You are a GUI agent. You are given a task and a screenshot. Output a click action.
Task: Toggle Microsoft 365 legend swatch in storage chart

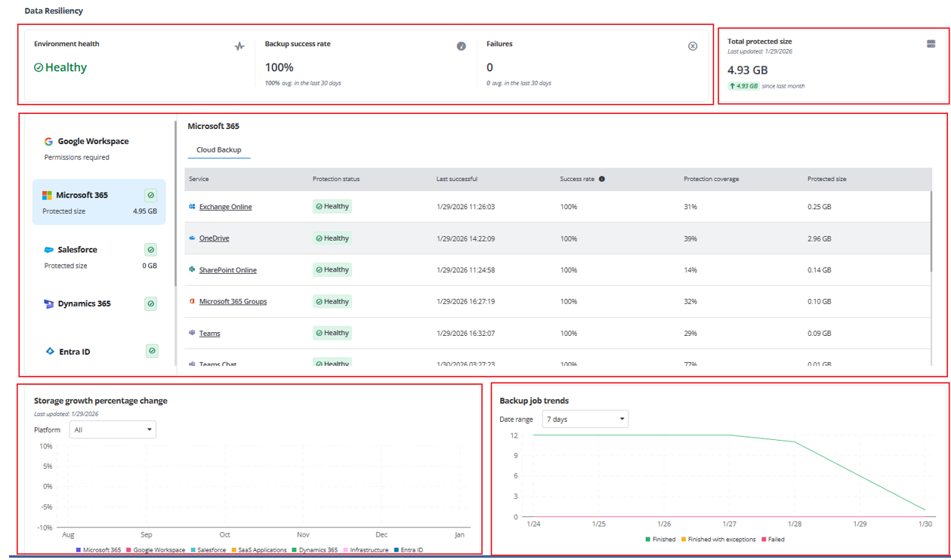click(x=79, y=550)
